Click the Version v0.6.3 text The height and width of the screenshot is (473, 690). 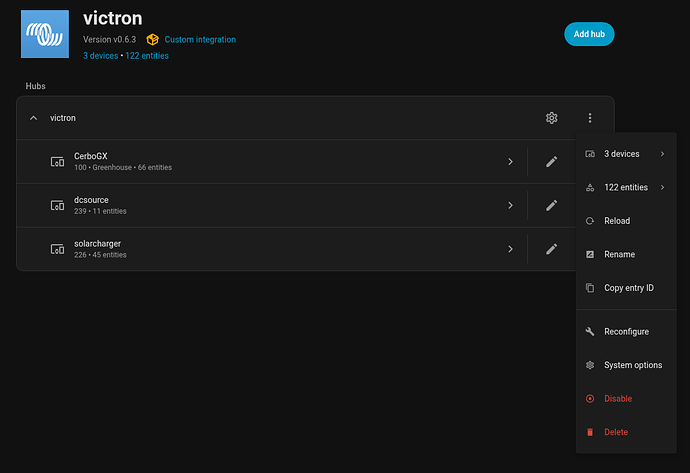(110, 40)
